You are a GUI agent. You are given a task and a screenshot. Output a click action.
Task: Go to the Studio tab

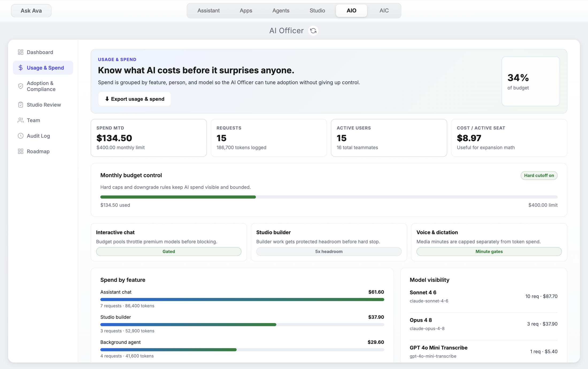[317, 10]
